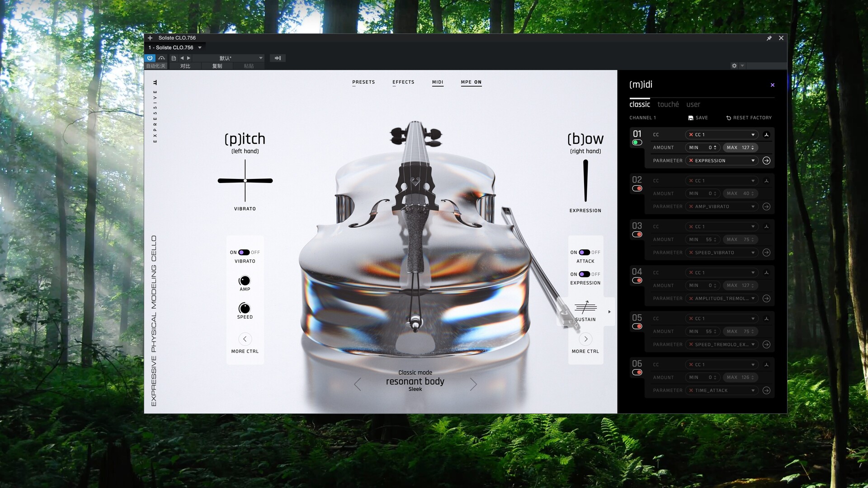Screen dimensions: 868x488
Task: Click left MORE CTRL arrow under pitch
Action: (x=245, y=339)
